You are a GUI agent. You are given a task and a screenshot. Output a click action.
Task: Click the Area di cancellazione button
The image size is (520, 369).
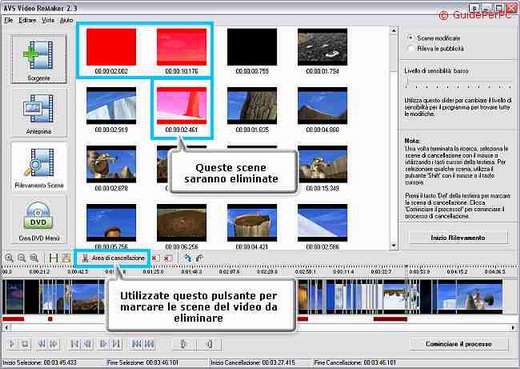[x=114, y=258]
